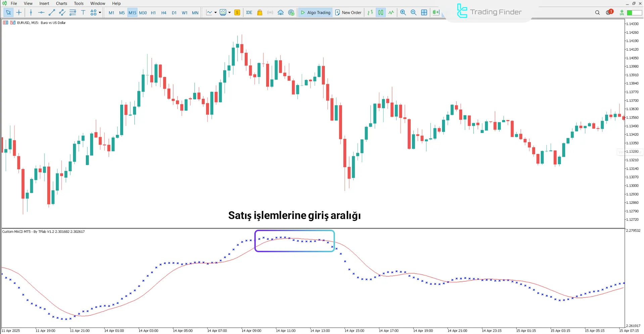Open the Tools menu

coord(79,3)
